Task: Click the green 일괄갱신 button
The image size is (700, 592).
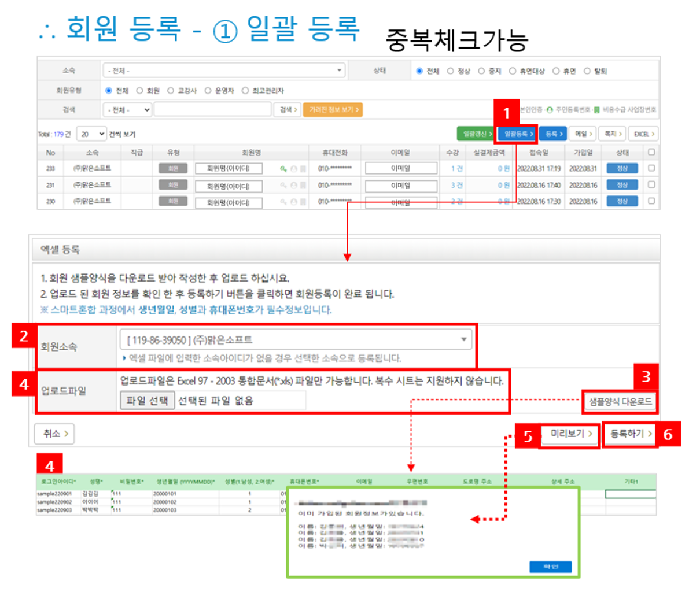Action: tap(476, 134)
